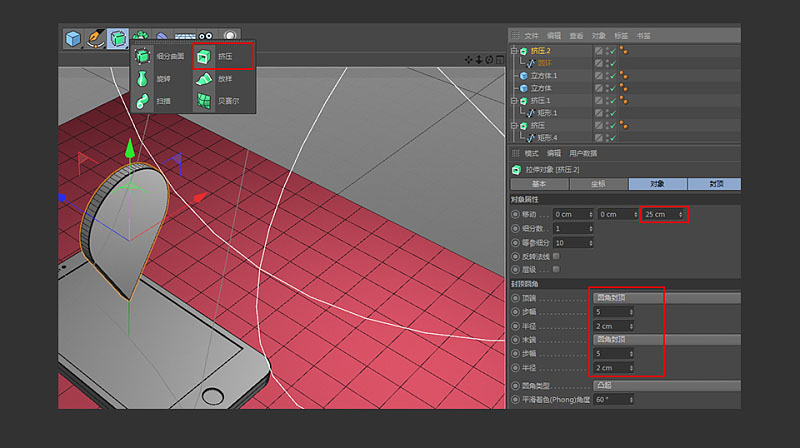Choose the 细分曲面 subdivision surface icon
The image size is (800, 448).
coord(142,56)
